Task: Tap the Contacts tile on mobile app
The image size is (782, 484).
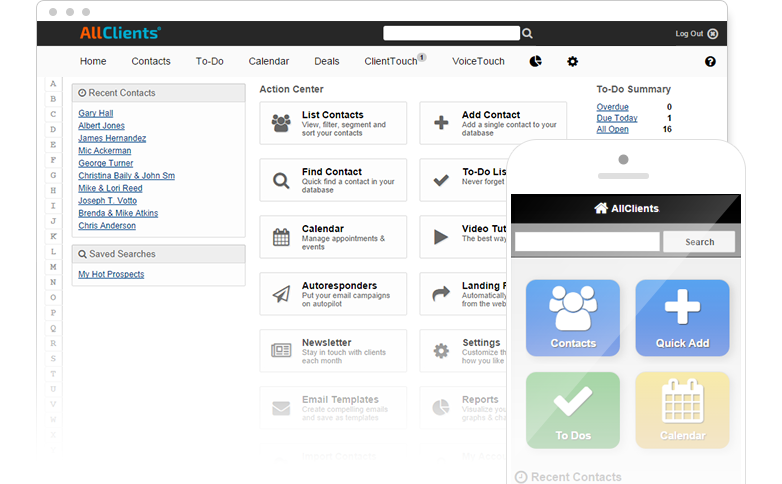Action: (x=573, y=318)
